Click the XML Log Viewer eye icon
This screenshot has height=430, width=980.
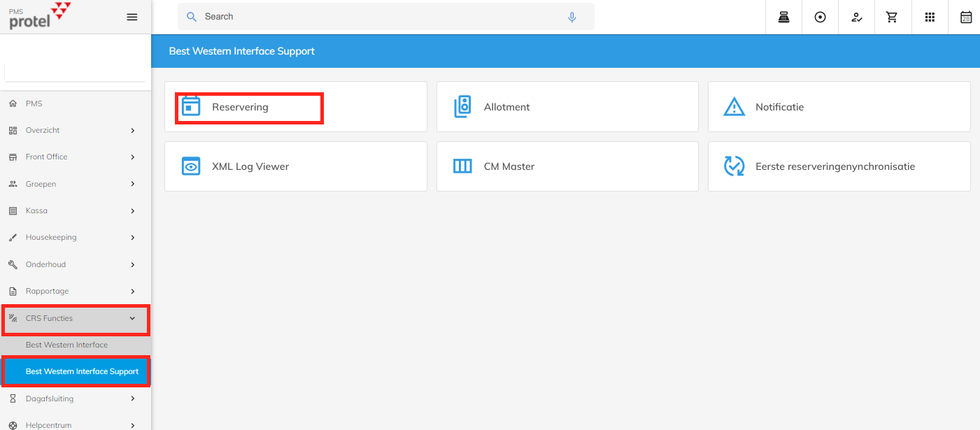coord(191,166)
